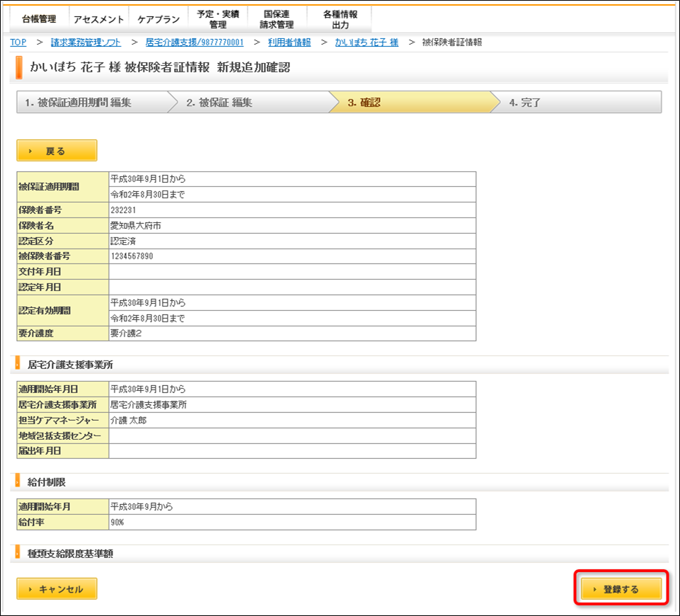
Task: Click 届出年月日 row label
Action: pos(63,451)
